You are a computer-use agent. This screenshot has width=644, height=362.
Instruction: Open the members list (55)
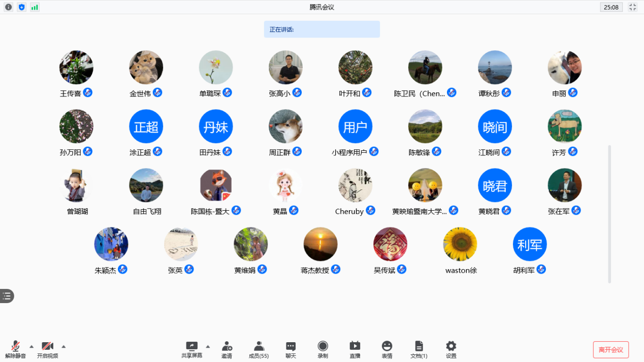[x=259, y=348]
